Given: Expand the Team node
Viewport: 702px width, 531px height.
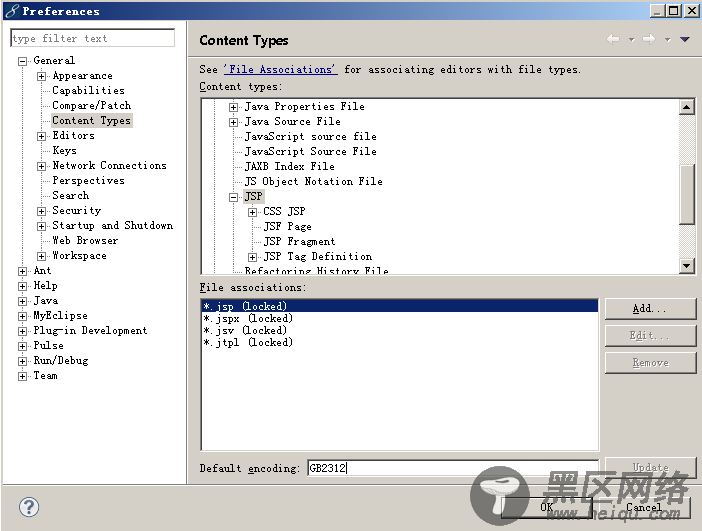Looking at the screenshot, I should pos(22,376).
